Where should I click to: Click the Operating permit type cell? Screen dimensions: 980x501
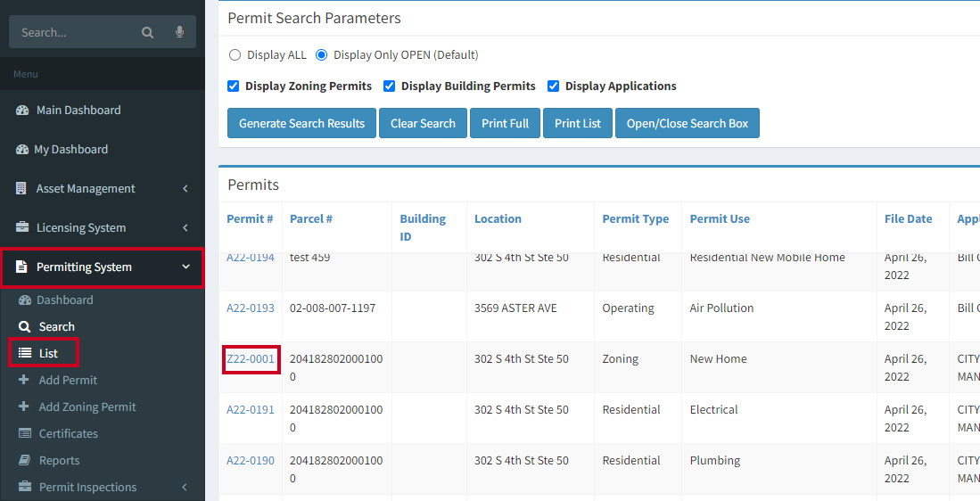(628, 308)
